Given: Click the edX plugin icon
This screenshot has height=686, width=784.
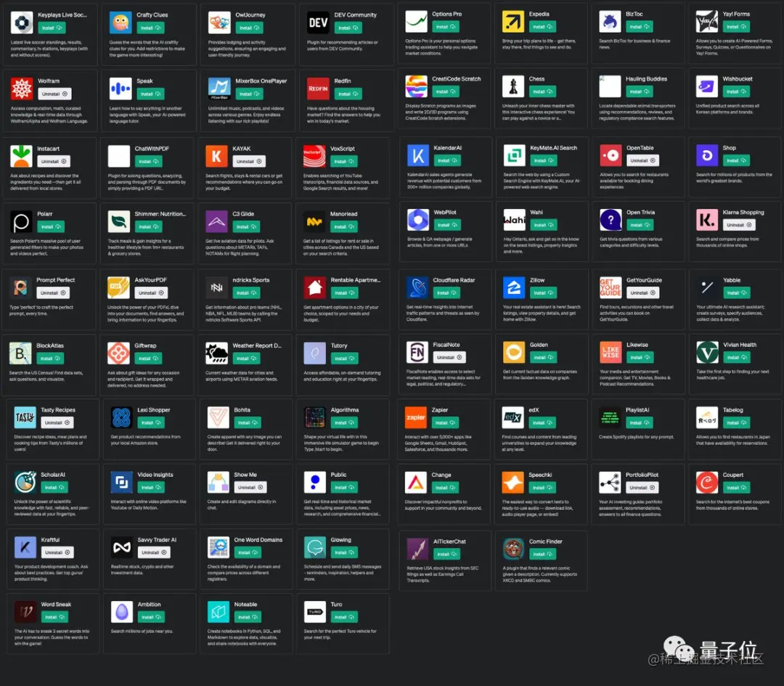Looking at the screenshot, I should [x=513, y=417].
